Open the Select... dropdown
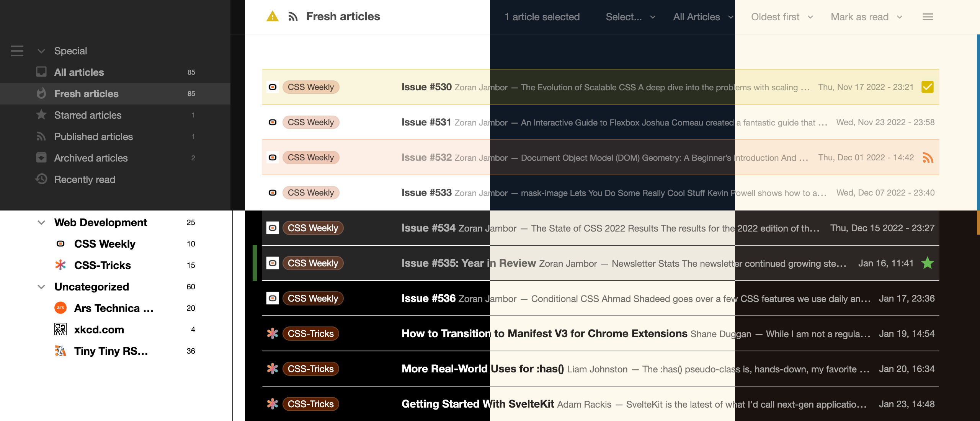980x421 pixels. coord(630,17)
